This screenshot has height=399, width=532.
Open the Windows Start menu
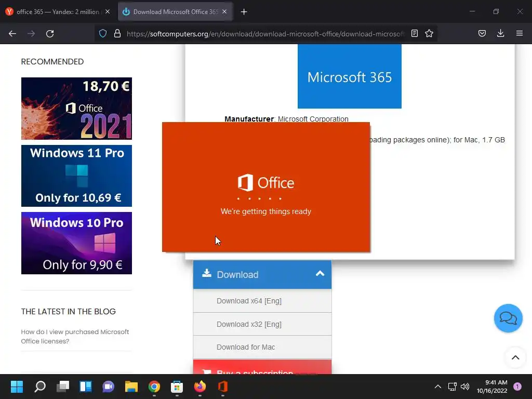tap(17, 387)
